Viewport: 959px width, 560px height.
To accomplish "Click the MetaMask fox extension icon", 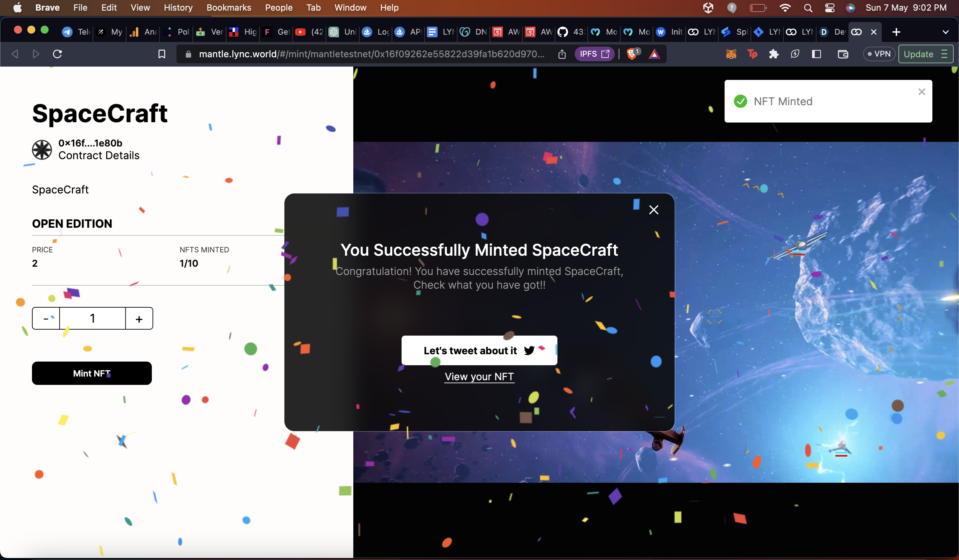I will 731,54.
